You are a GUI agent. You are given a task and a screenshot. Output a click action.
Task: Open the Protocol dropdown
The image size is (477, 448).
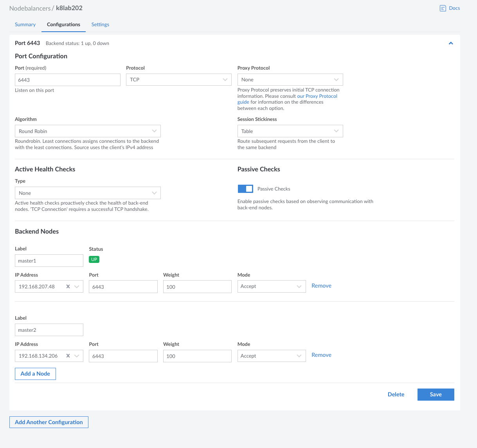click(178, 80)
